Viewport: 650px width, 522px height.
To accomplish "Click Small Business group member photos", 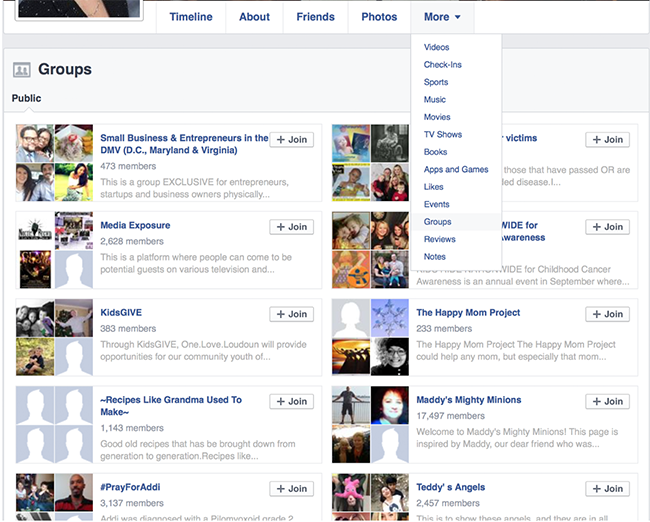I will pyautogui.click(x=54, y=163).
